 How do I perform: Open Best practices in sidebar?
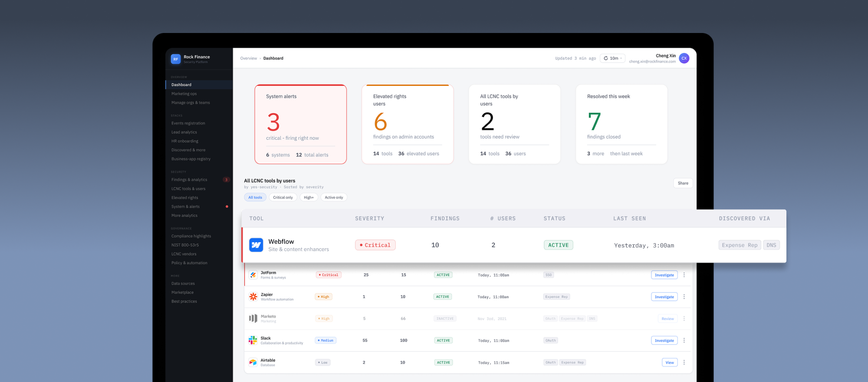pyautogui.click(x=184, y=301)
